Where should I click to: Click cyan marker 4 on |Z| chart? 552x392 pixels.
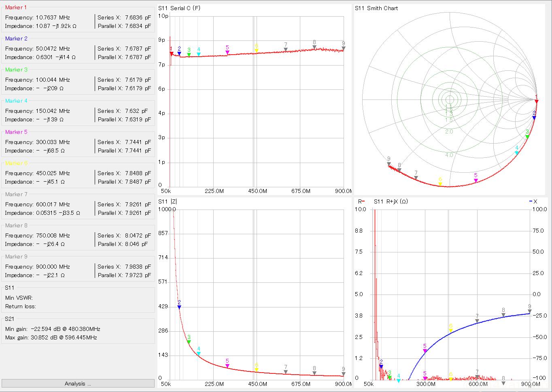(x=199, y=354)
